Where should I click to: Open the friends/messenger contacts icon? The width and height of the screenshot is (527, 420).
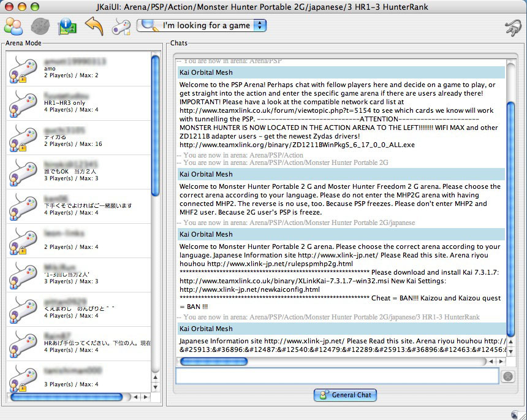[x=13, y=26]
